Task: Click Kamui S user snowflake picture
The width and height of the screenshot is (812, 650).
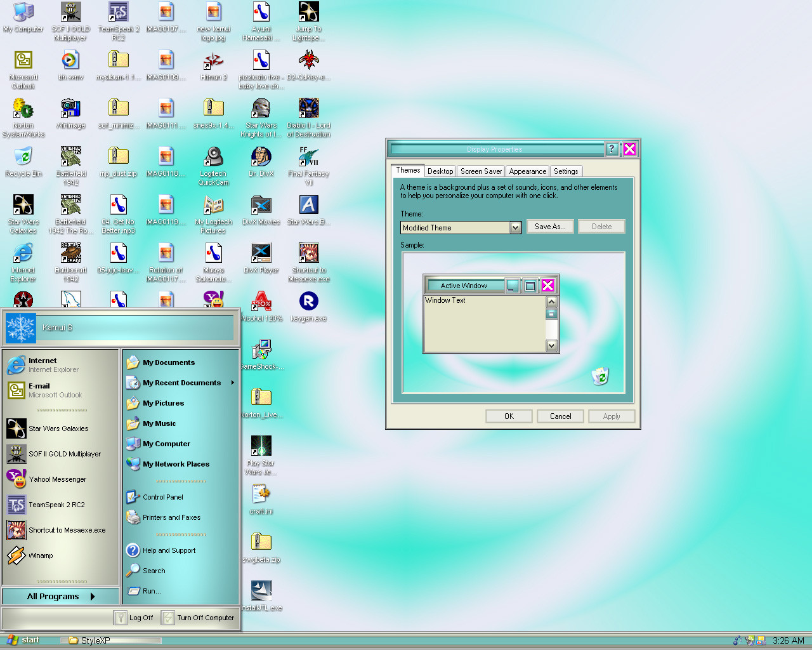Action: click(21, 328)
